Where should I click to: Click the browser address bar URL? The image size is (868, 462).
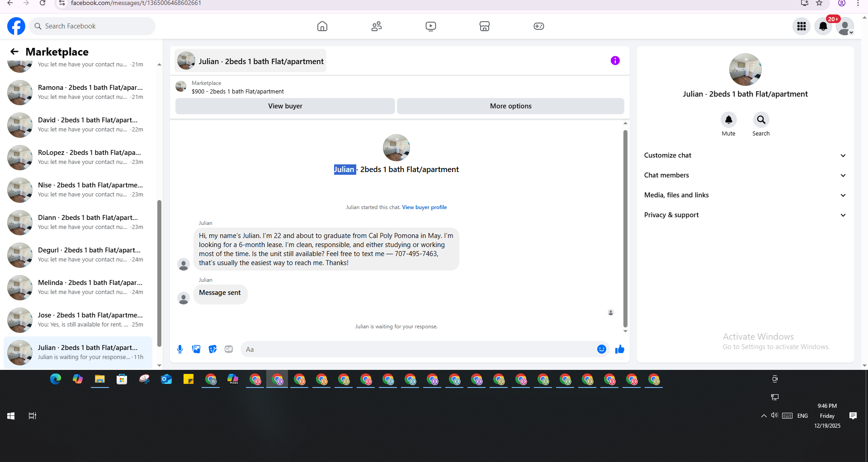136,3
